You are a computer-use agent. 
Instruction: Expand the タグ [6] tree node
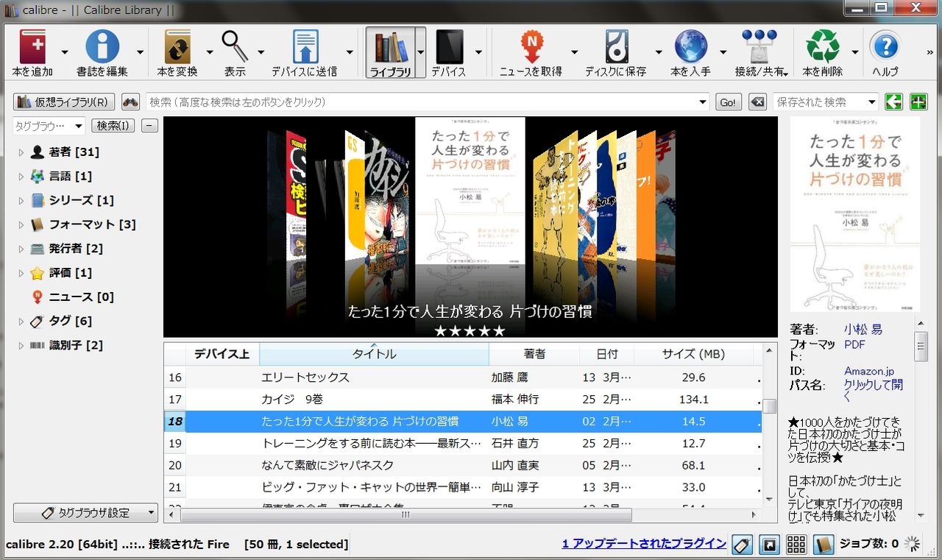21,321
